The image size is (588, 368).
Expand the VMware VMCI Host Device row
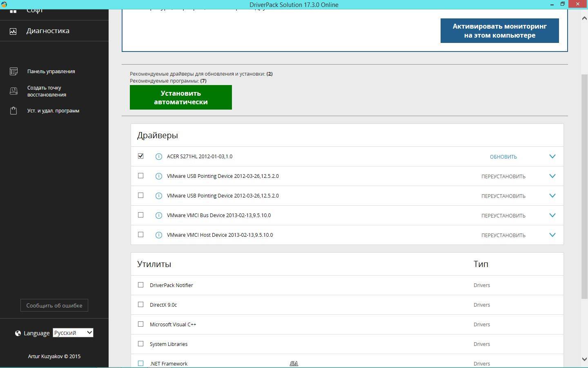pos(552,235)
